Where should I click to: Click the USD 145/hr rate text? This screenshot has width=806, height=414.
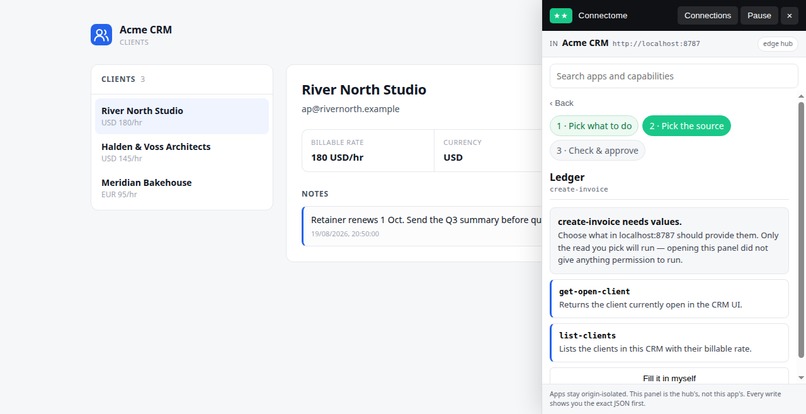[122, 158]
